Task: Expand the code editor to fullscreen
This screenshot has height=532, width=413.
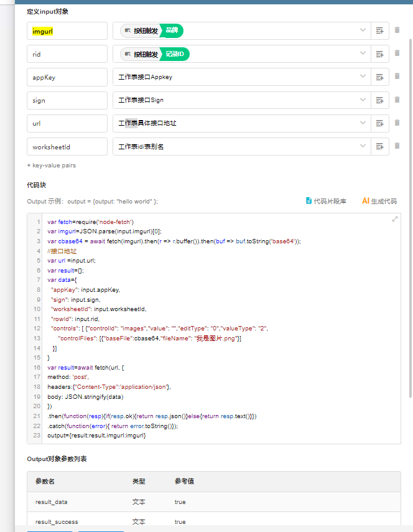Action: coord(394,219)
